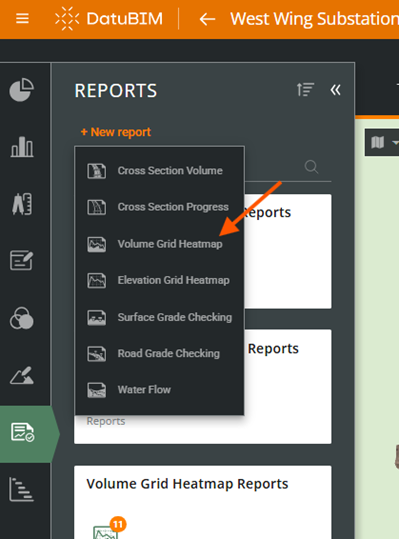The height and width of the screenshot is (539, 399).
Task: Choose Cross Section Volume report type
Action: 159,171
